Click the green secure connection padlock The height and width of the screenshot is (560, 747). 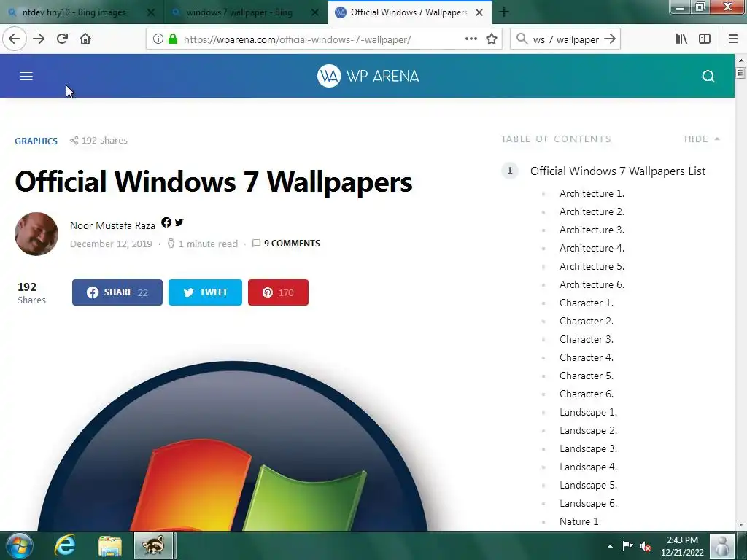coord(173,39)
